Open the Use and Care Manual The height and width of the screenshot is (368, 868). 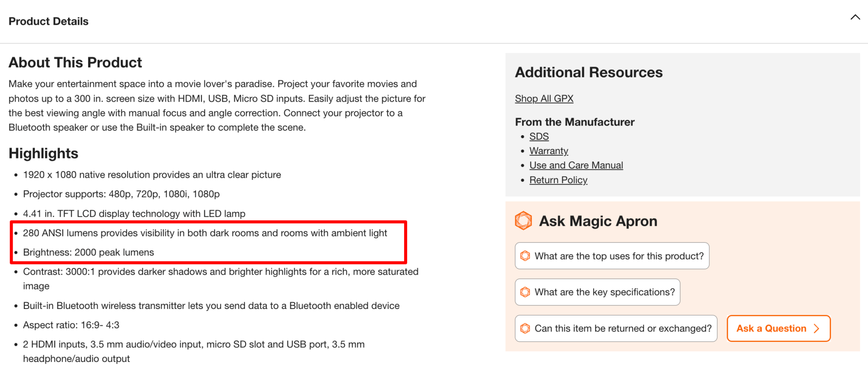tap(576, 165)
